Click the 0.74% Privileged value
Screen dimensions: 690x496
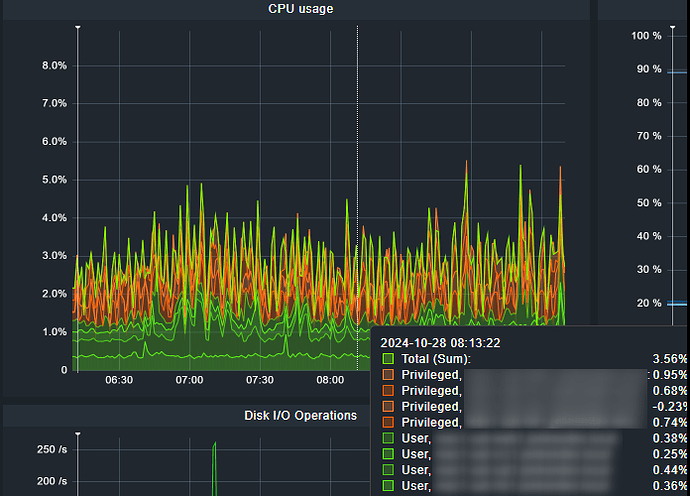click(x=670, y=422)
